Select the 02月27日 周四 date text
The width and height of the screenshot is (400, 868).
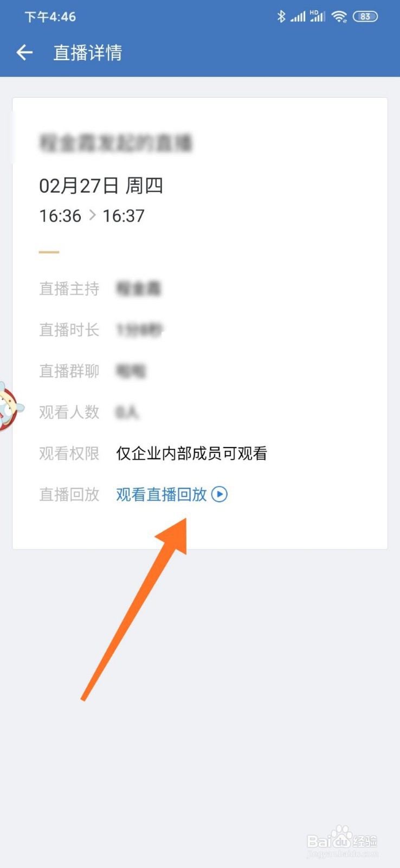101,186
